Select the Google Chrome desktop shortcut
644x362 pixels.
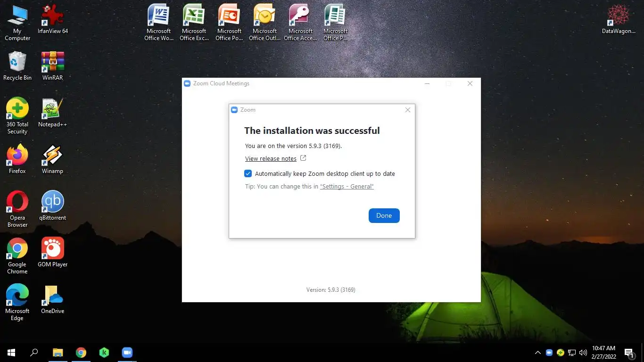click(x=17, y=256)
